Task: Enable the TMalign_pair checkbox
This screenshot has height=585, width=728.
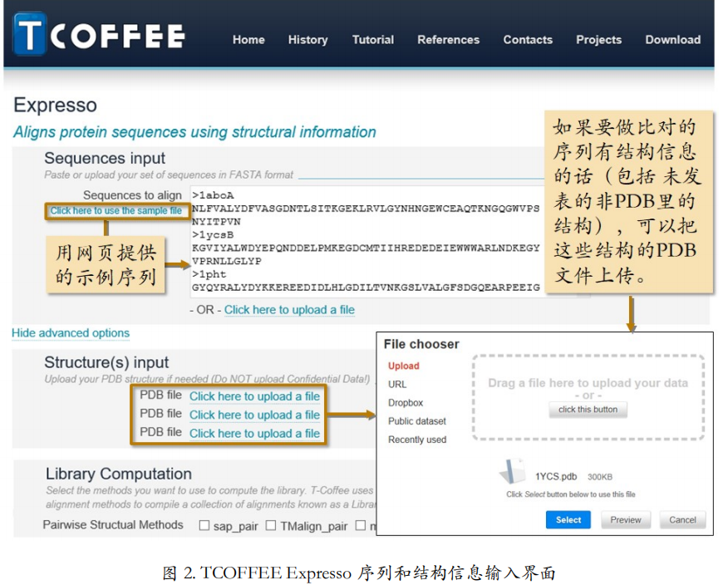Action: tap(271, 525)
